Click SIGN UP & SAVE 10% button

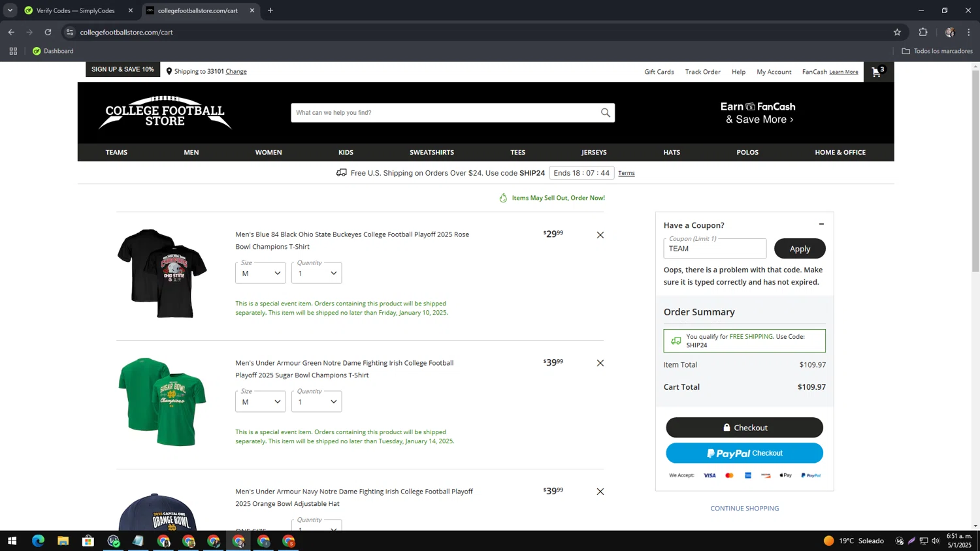123,69
